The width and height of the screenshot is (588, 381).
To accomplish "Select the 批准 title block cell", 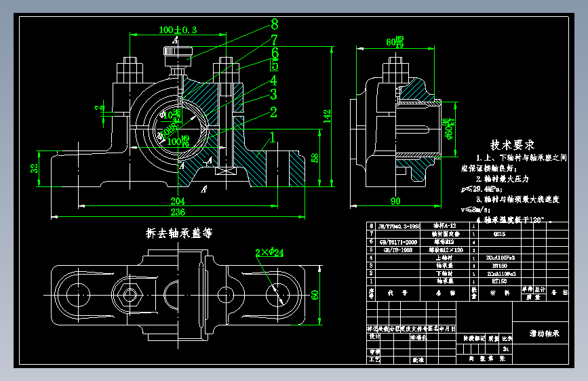I will [418, 359].
